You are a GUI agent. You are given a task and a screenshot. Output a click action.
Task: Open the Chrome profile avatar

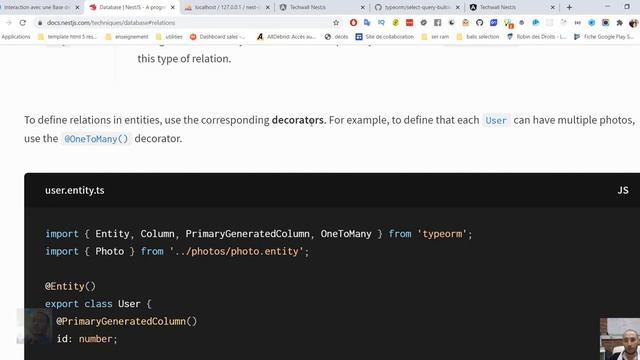633,23
